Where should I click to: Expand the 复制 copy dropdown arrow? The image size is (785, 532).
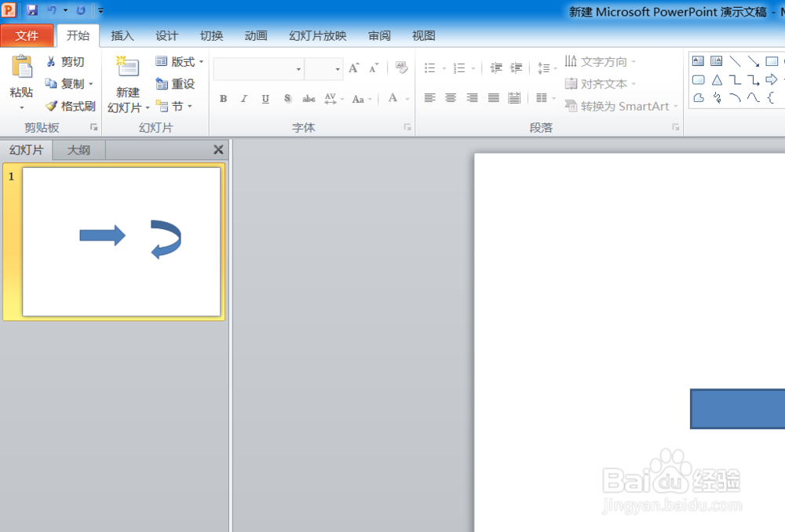tap(90, 84)
